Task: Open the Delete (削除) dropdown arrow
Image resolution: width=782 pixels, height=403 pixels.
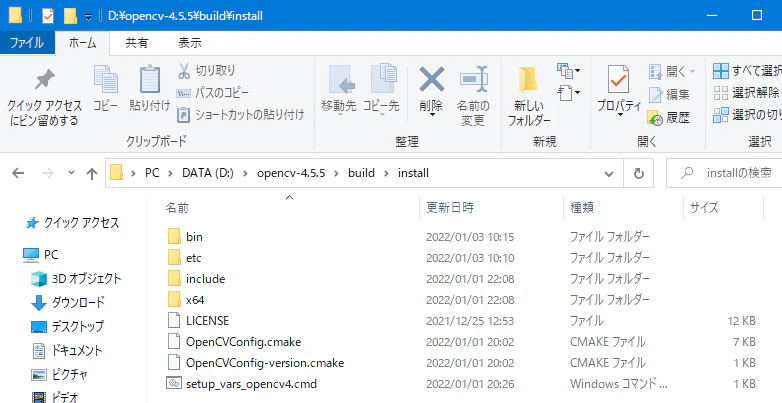Action: click(431, 115)
